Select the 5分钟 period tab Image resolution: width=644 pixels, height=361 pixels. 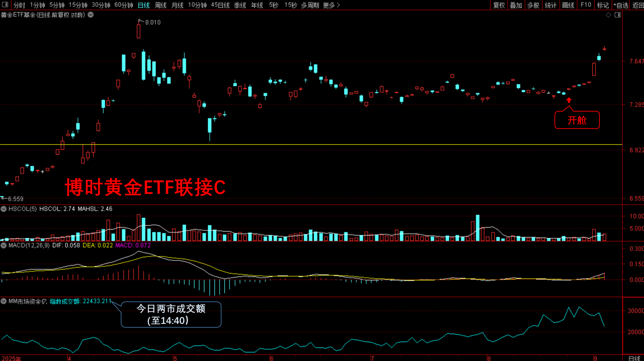[x=57, y=5]
